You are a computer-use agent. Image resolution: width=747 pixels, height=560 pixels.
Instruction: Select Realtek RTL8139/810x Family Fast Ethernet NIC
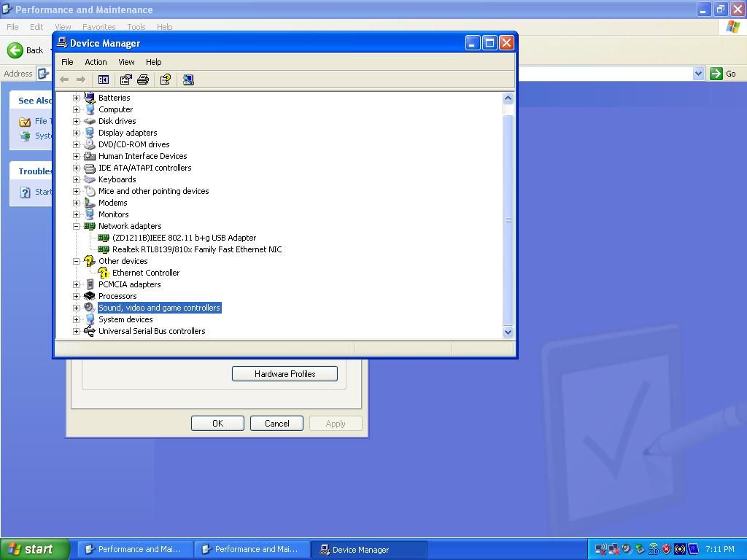point(197,249)
